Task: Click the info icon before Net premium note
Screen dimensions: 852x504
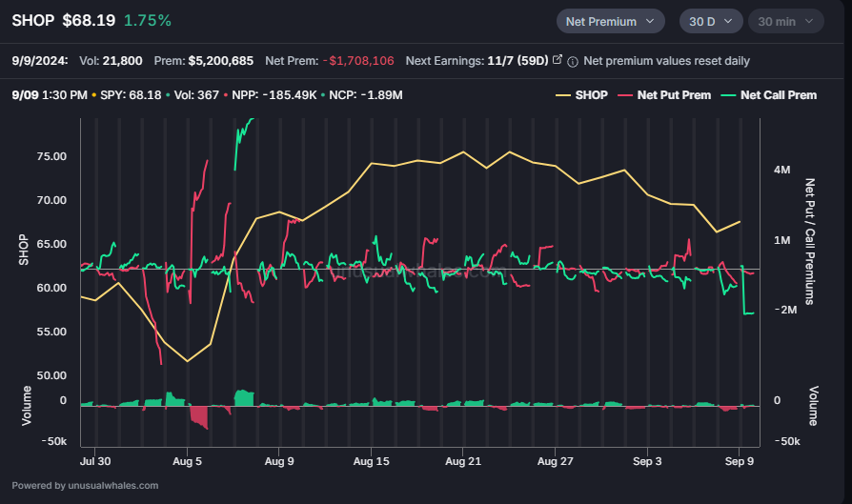Action: tap(572, 62)
